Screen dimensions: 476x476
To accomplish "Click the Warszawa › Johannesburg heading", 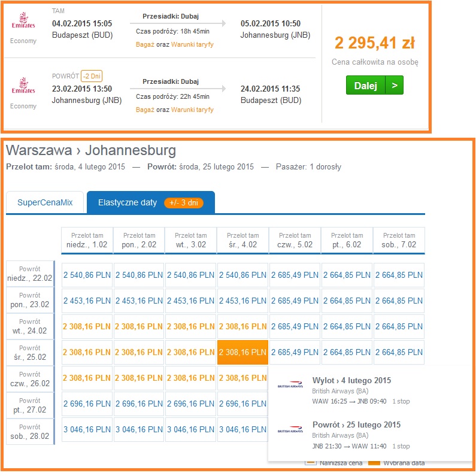I will tap(91, 150).
